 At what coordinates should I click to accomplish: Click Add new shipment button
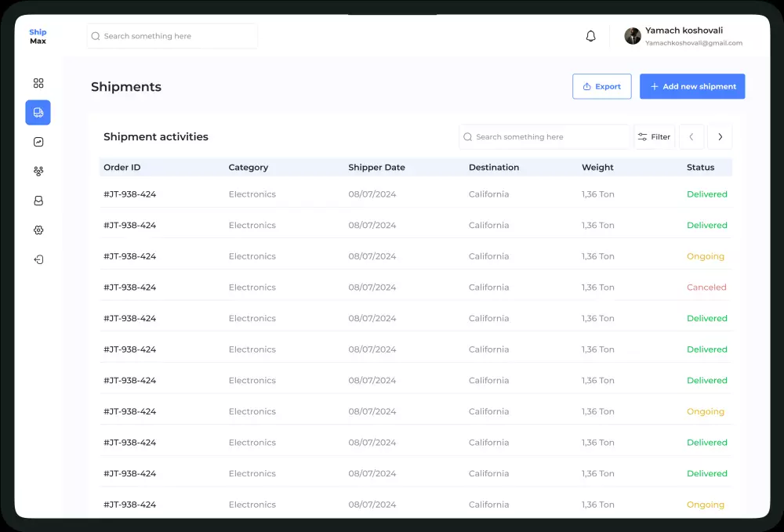tap(692, 86)
